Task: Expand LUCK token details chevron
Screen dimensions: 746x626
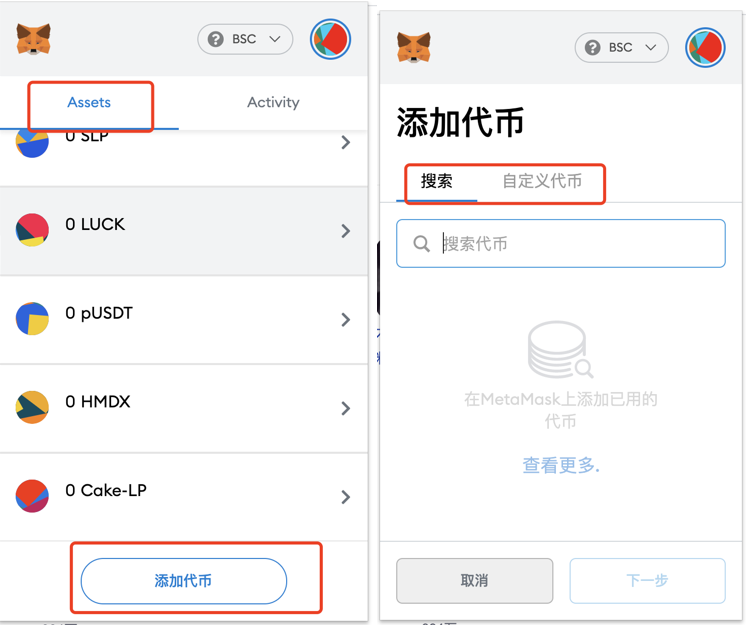Action: 346,231
